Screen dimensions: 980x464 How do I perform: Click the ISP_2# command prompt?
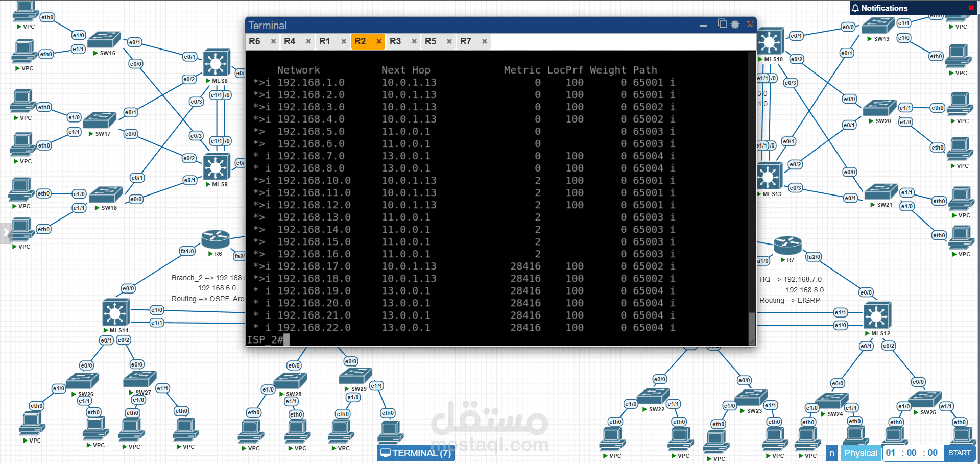click(x=265, y=340)
